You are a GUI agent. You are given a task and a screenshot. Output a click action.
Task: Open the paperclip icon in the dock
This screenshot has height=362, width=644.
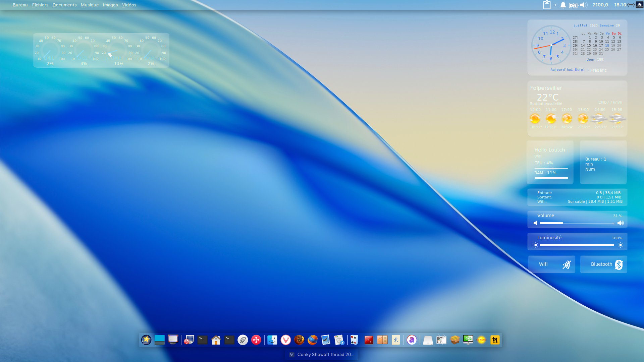pos(243,340)
